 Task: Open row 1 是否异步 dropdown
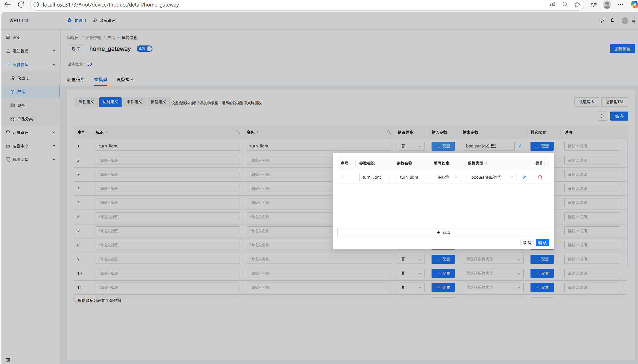(411, 146)
